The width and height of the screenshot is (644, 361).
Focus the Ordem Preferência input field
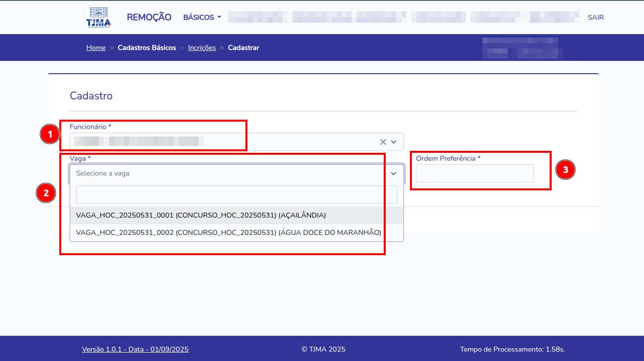pos(475,174)
